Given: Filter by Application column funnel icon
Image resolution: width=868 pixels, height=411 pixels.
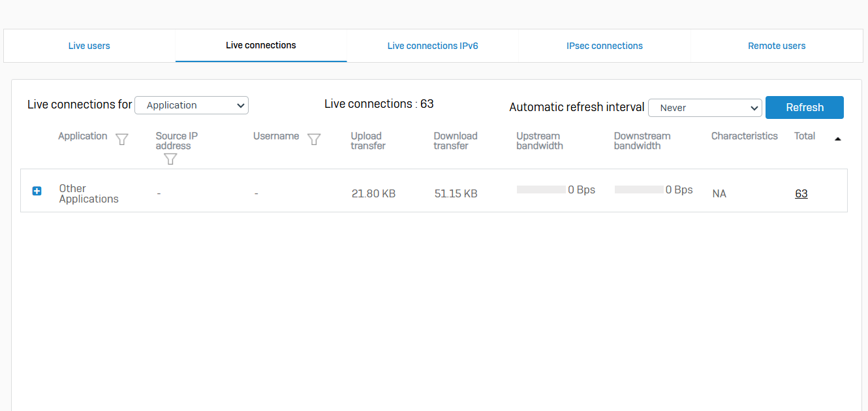Looking at the screenshot, I should coord(121,139).
